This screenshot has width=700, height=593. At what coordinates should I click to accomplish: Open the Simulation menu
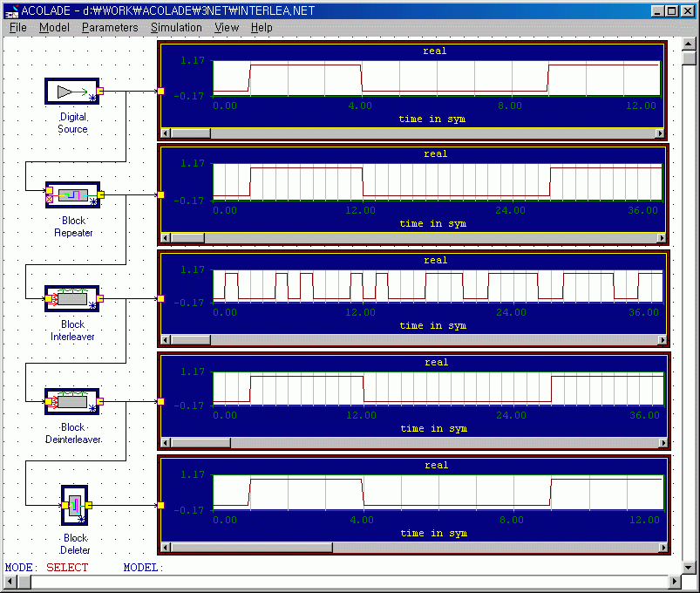pyautogui.click(x=176, y=28)
